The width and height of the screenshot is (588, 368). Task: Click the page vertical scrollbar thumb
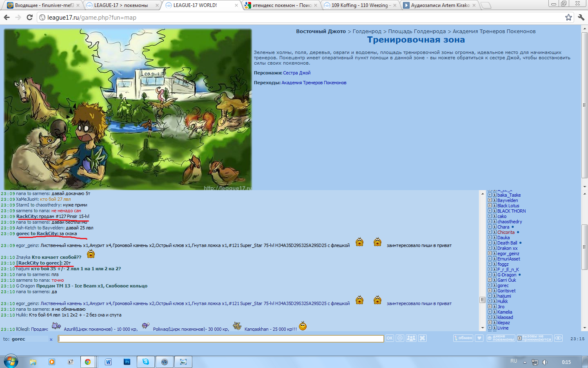585,104
